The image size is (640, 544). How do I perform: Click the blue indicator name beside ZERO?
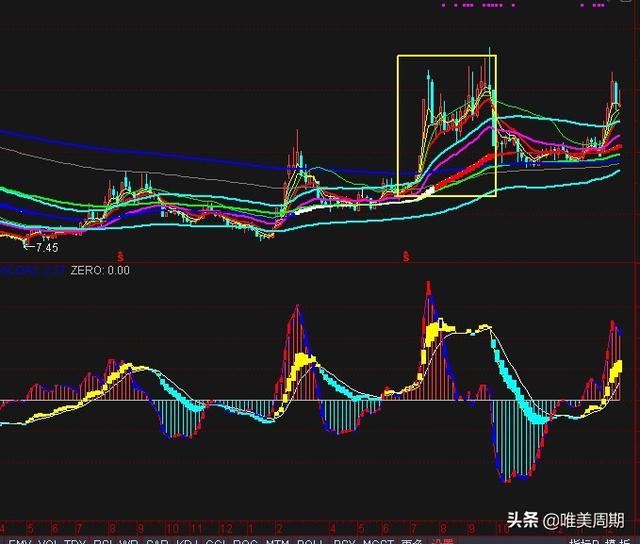(32, 270)
